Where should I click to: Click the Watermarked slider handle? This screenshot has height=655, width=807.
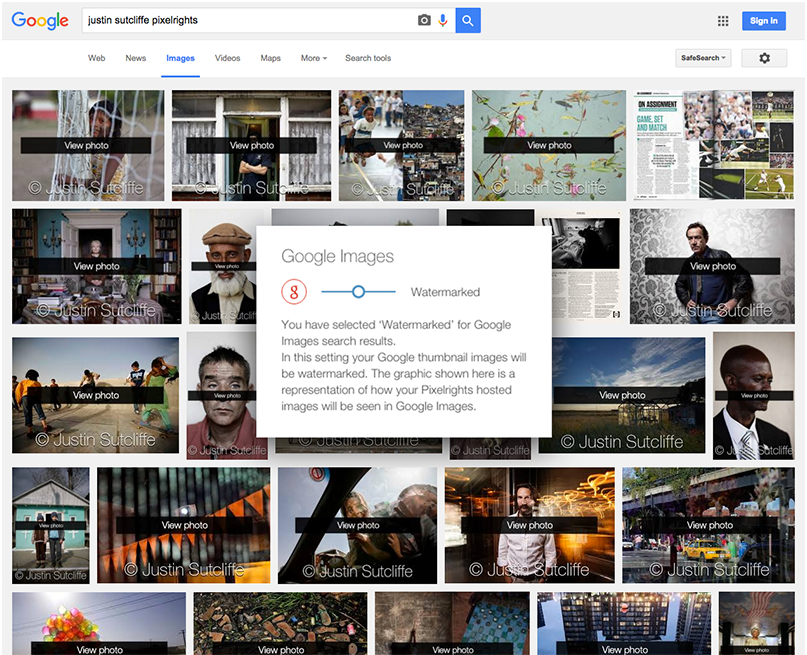359,292
